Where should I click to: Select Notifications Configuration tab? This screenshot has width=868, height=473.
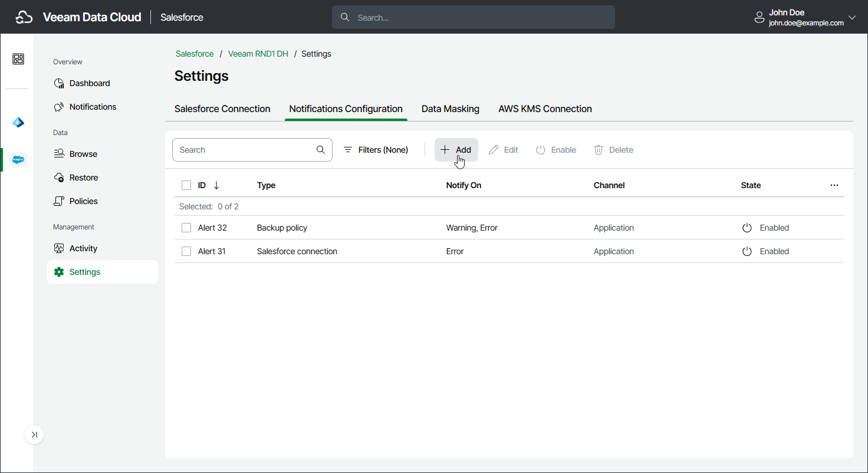pos(346,109)
